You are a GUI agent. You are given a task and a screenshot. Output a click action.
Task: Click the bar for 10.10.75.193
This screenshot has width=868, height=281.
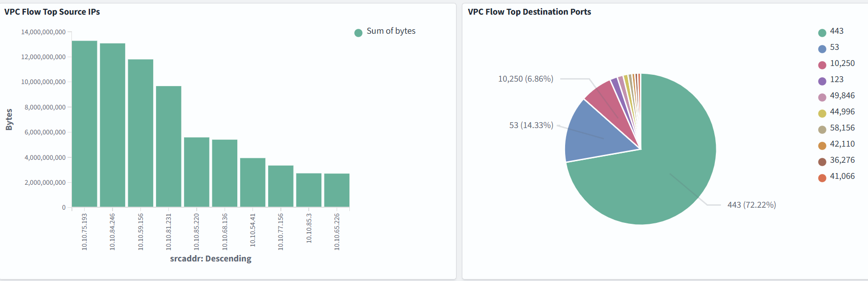pos(85,124)
